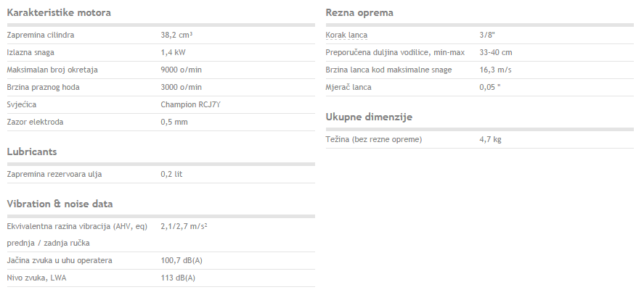Click the 4,7 kg weight value

pos(490,139)
